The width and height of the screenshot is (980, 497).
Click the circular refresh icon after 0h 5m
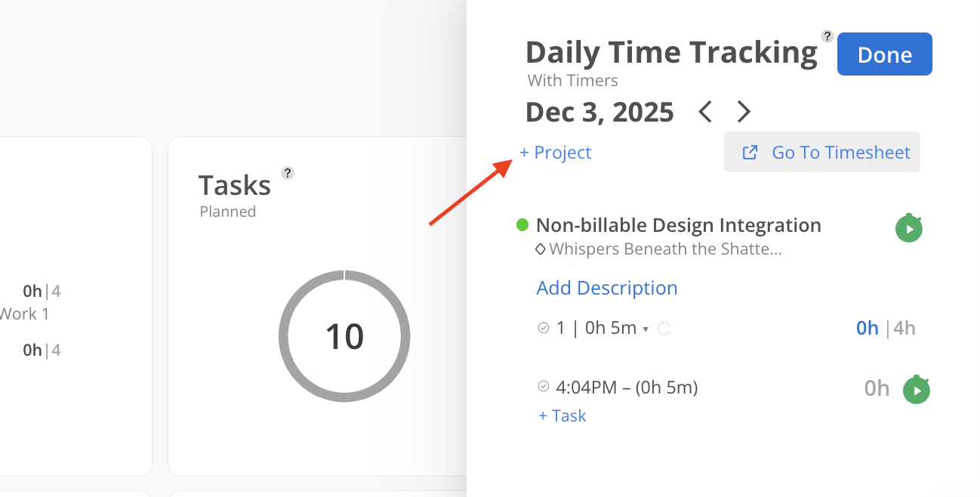tap(664, 329)
